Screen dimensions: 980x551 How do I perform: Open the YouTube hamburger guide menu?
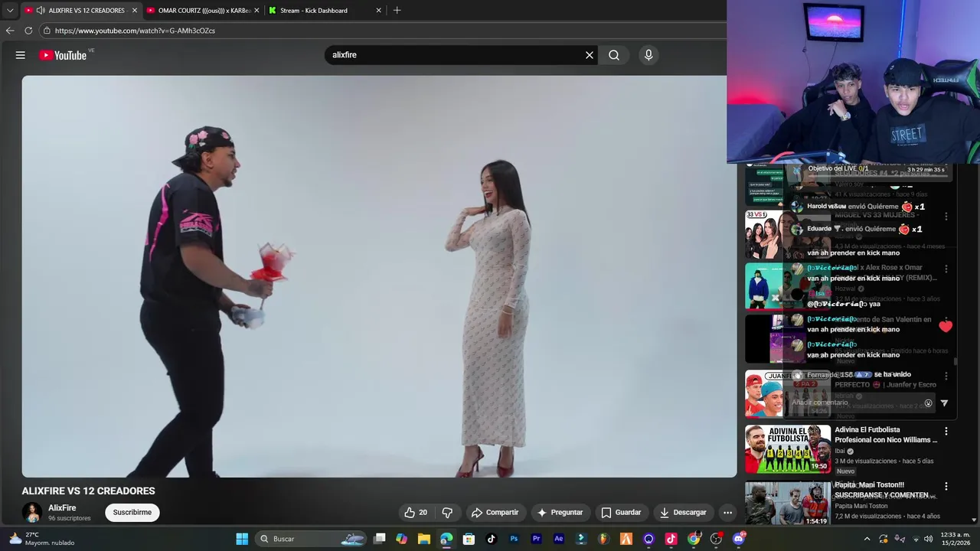pyautogui.click(x=21, y=55)
